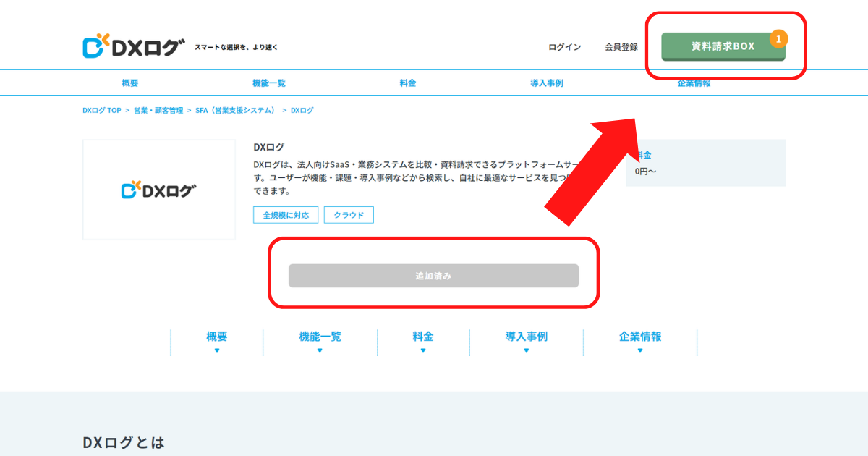Select the 概要 tab in top navigation
The width and height of the screenshot is (868, 456).
tap(130, 83)
